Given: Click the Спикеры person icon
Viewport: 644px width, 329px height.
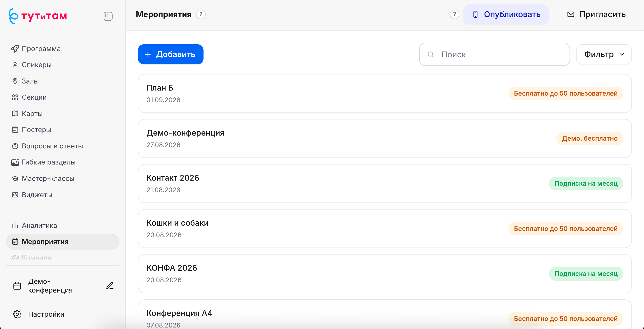Looking at the screenshot, I should (15, 65).
